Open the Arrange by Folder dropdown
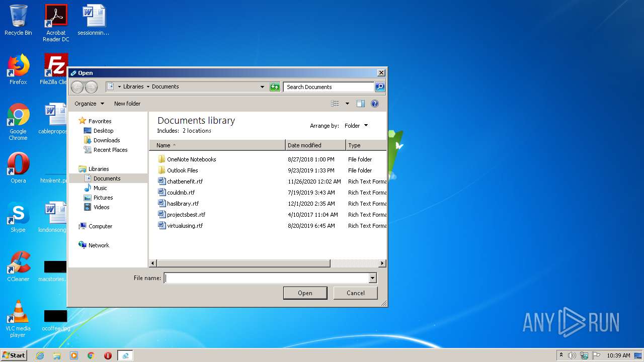This screenshot has width=644, height=362. coord(356,126)
